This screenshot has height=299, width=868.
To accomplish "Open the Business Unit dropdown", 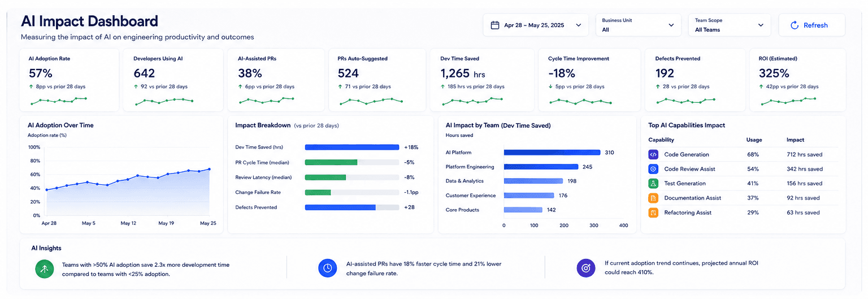I will click(639, 25).
